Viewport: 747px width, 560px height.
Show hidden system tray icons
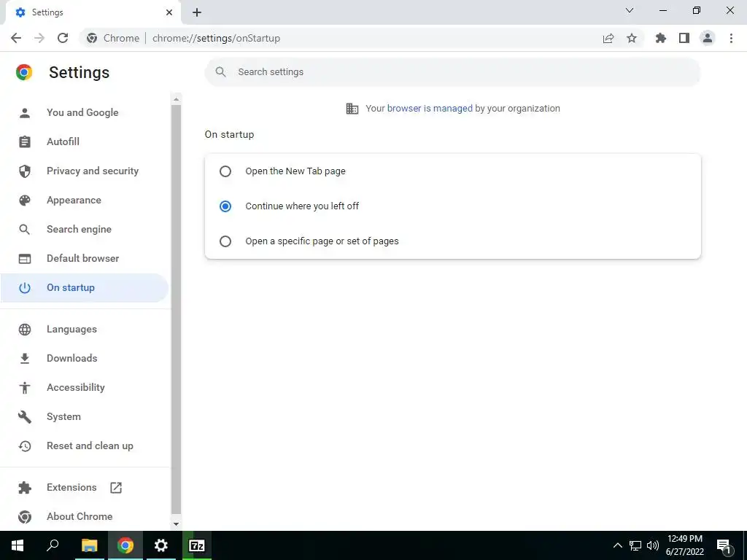617,545
